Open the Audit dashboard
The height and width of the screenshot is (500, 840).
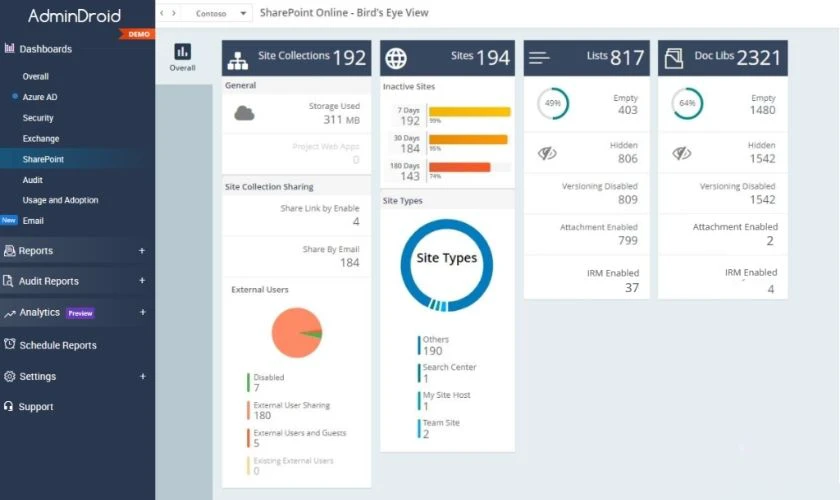pyautogui.click(x=33, y=180)
